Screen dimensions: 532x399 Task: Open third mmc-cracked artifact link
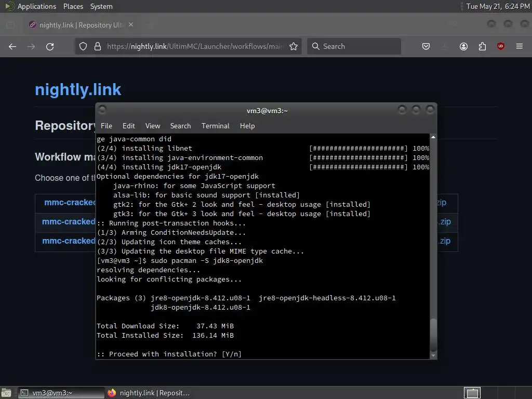(69, 241)
